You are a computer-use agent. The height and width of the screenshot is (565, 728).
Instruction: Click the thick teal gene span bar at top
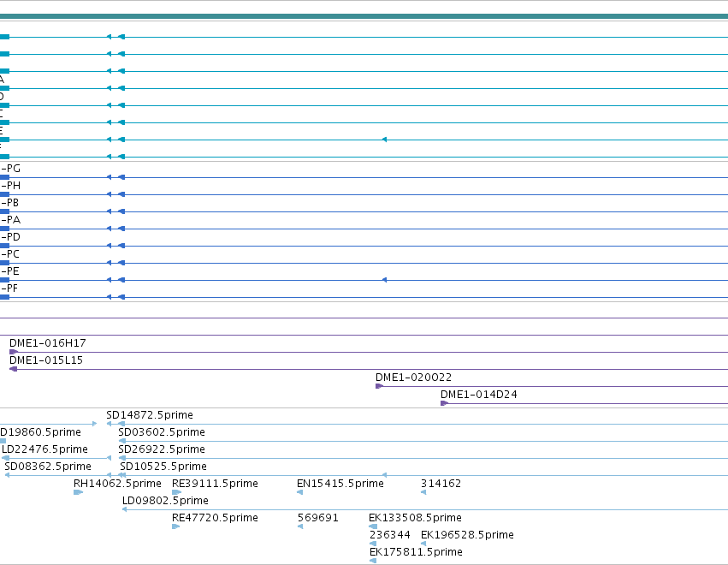(364, 16)
